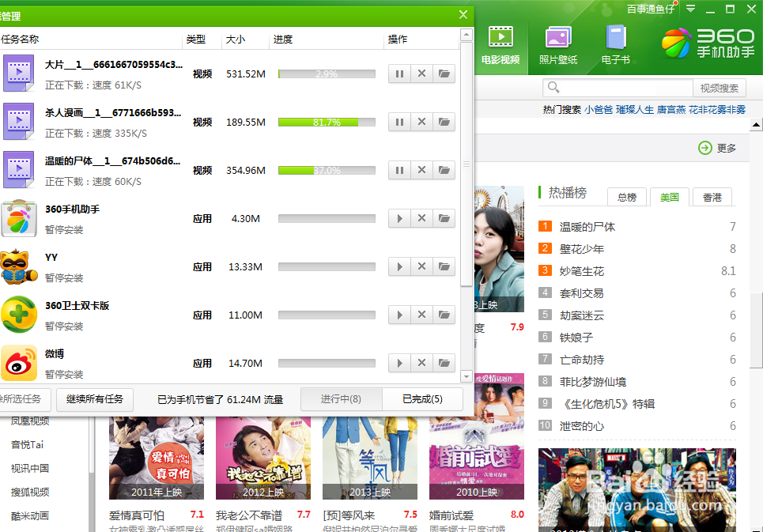
Task: Click the 杀人漫画 progress bar
Action: pyautogui.click(x=327, y=122)
